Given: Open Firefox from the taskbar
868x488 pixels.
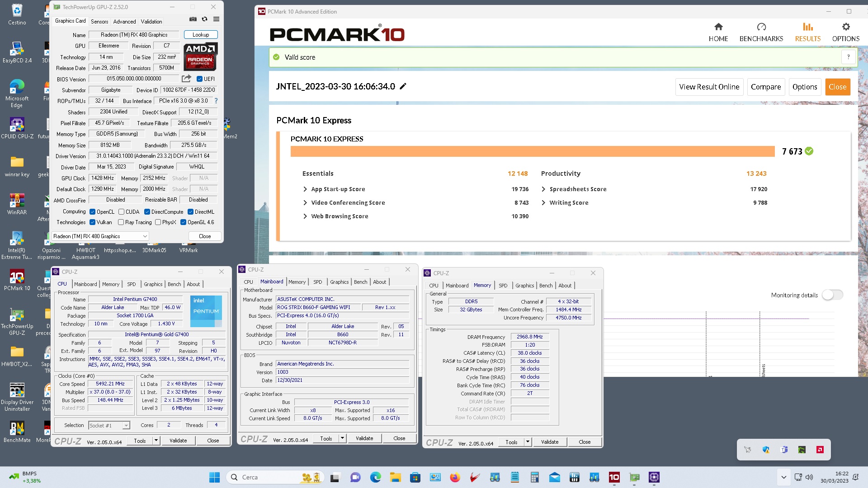Looking at the screenshot, I should pyautogui.click(x=455, y=477).
